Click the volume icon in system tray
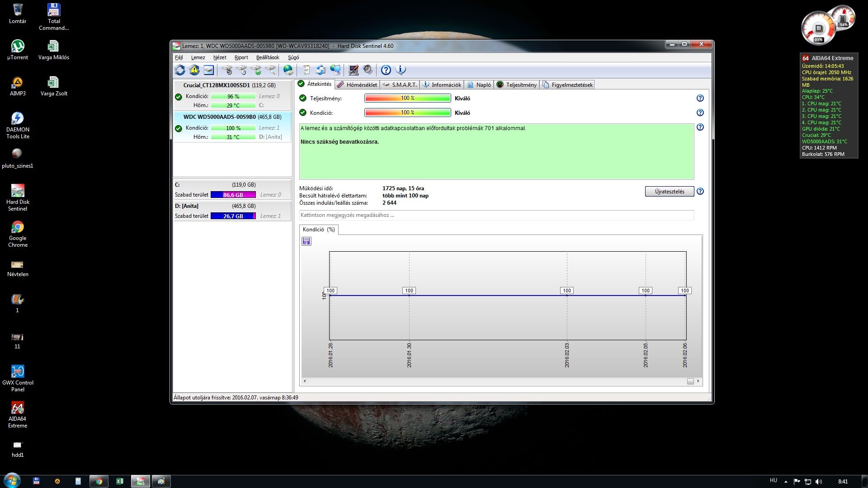Image resolution: width=868 pixels, height=488 pixels. (x=819, y=482)
